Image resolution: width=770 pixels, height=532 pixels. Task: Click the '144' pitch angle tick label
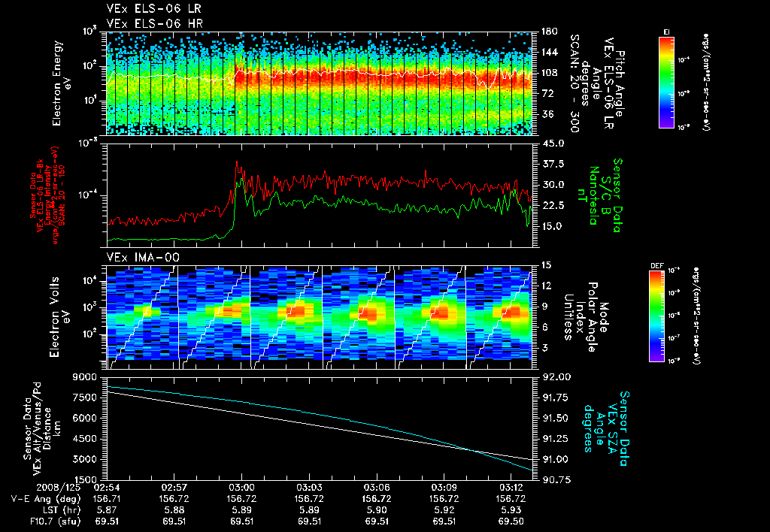click(x=550, y=53)
